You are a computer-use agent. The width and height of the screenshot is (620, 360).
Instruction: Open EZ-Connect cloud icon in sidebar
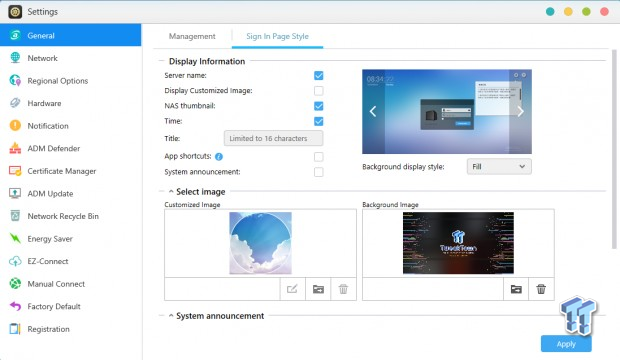pos(15,261)
